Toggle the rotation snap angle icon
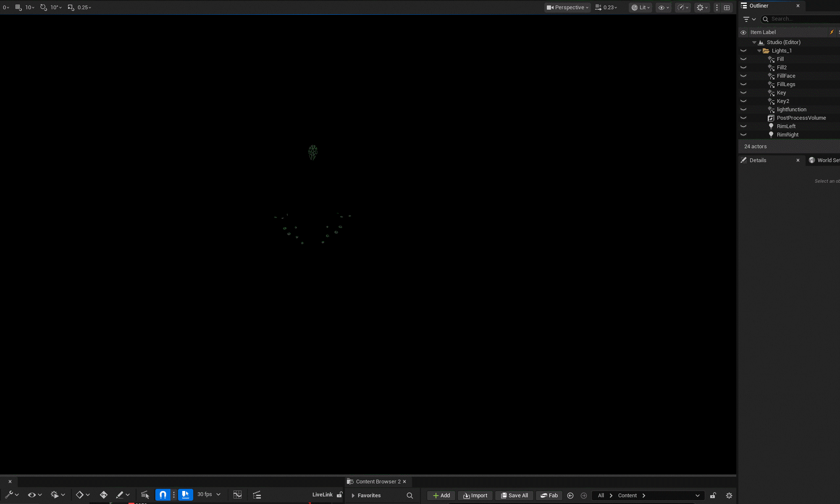Viewport: 840px width, 504px height. pyautogui.click(x=43, y=8)
